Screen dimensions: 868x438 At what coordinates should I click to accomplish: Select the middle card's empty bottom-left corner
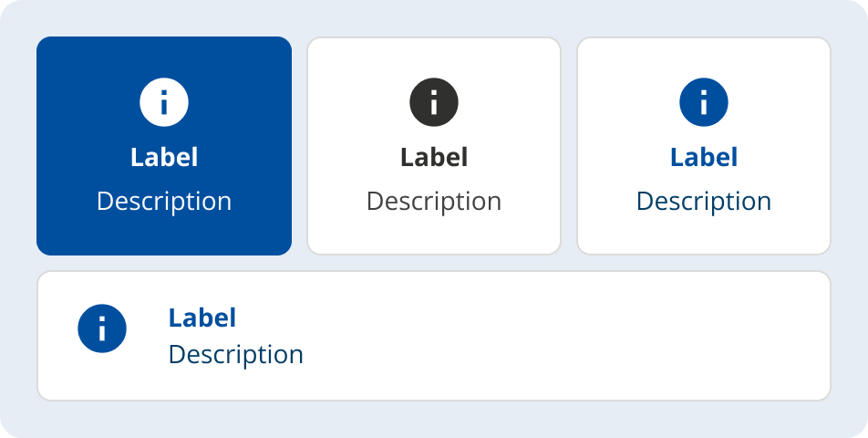tap(326, 237)
